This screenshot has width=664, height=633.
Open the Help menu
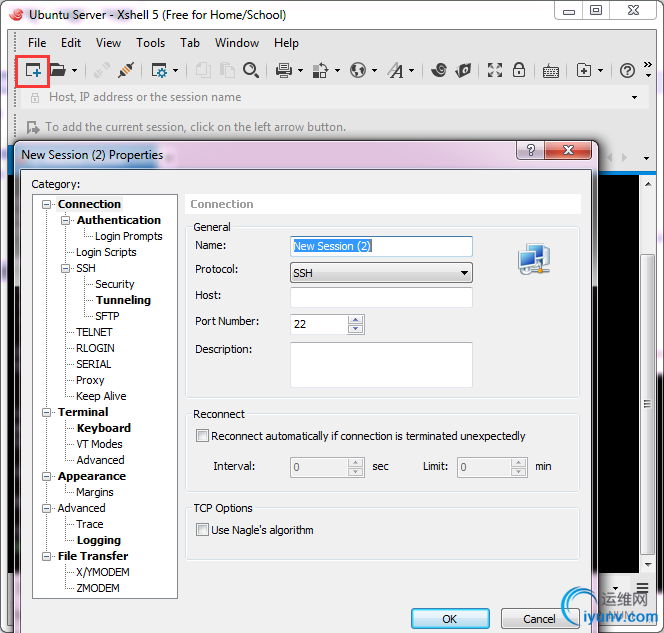[x=286, y=43]
